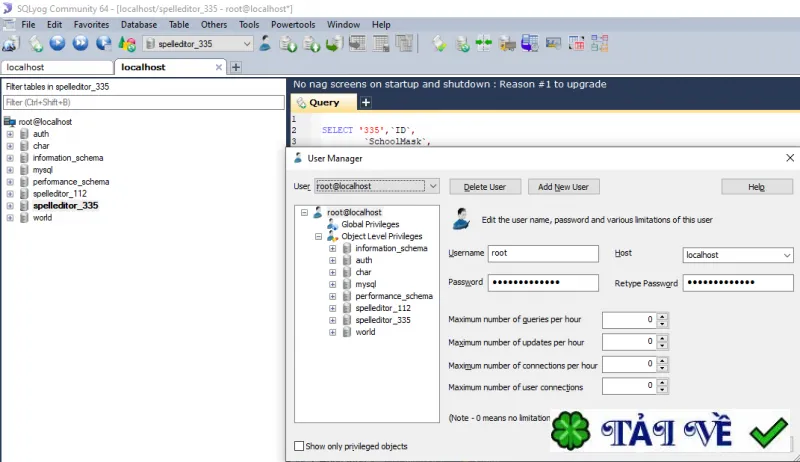800x462 pixels.
Task: Open the Host dropdown showing localhost
Action: pyautogui.click(x=738, y=255)
